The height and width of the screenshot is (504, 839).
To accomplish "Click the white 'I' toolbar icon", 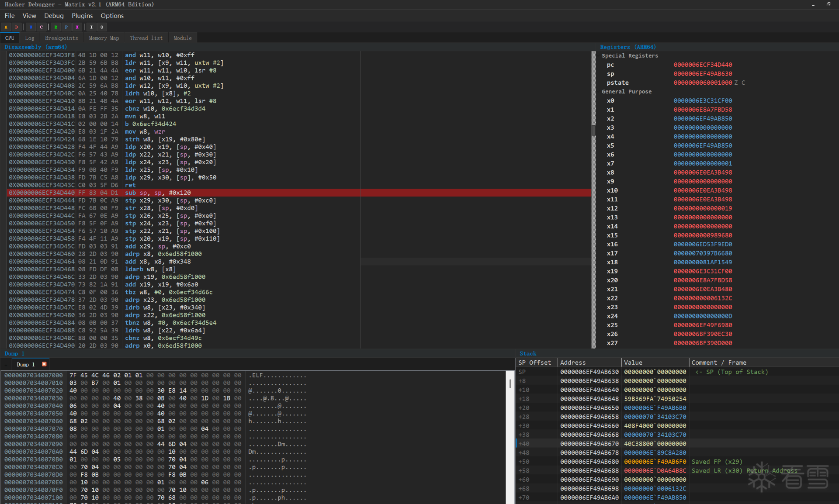I will point(91,27).
